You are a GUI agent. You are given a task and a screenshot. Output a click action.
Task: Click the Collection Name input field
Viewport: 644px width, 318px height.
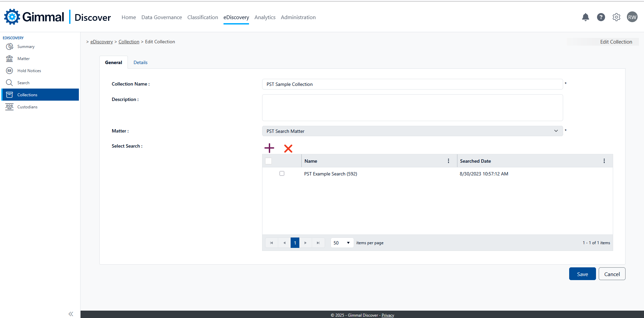tap(412, 84)
